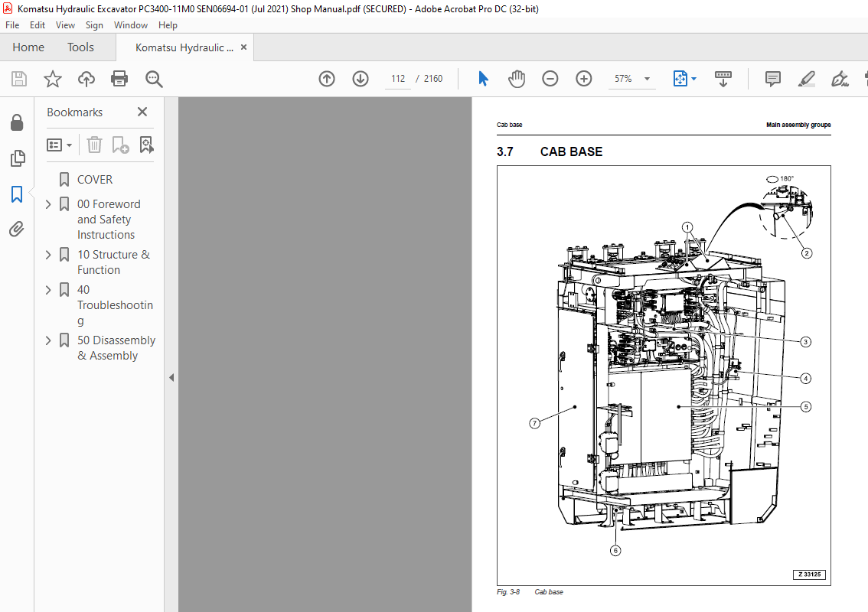Click the Fig. 3-8 Cab base caption
The height and width of the screenshot is (612, 868).
click(530, 592)
